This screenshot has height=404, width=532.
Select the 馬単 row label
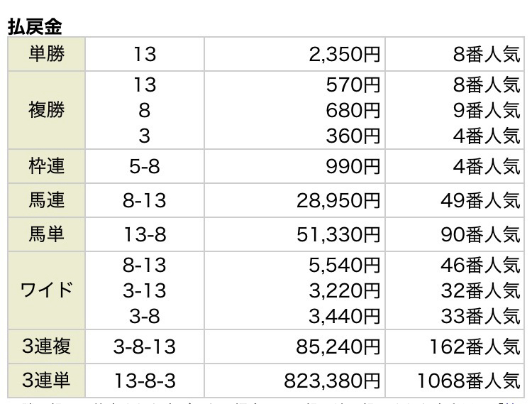(47, 234)
